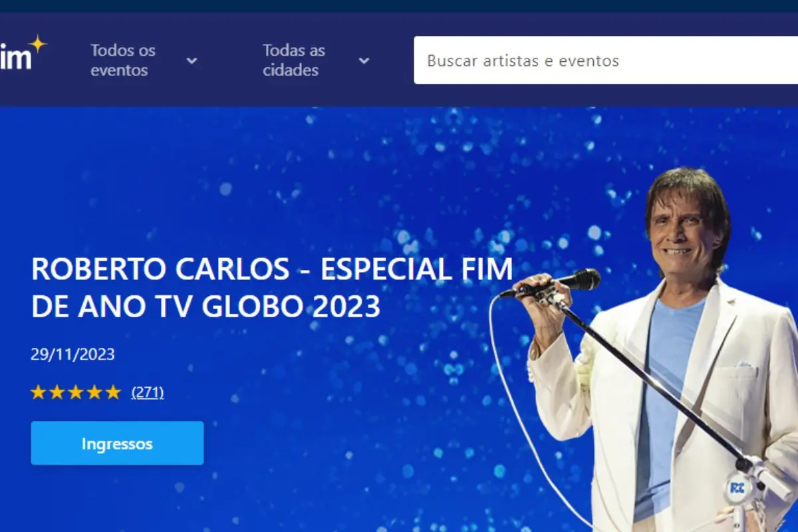Select the event date 29/11/2023
The width and height of the screenshot is (798, 532).
72,354
